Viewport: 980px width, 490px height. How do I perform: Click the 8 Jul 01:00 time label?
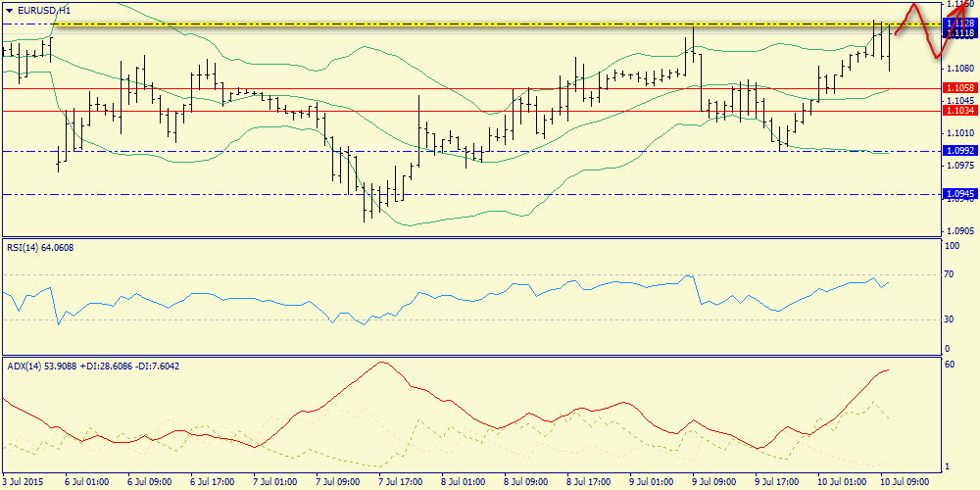tap(463, 482)
